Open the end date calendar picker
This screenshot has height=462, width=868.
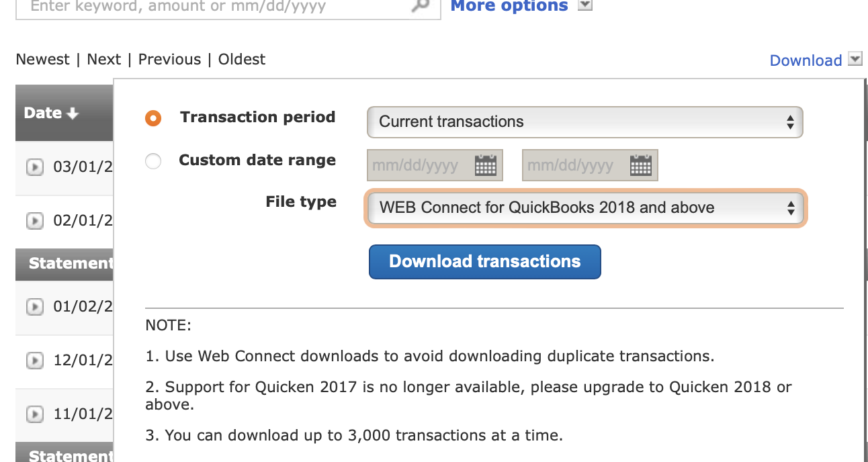click(641, 165)
